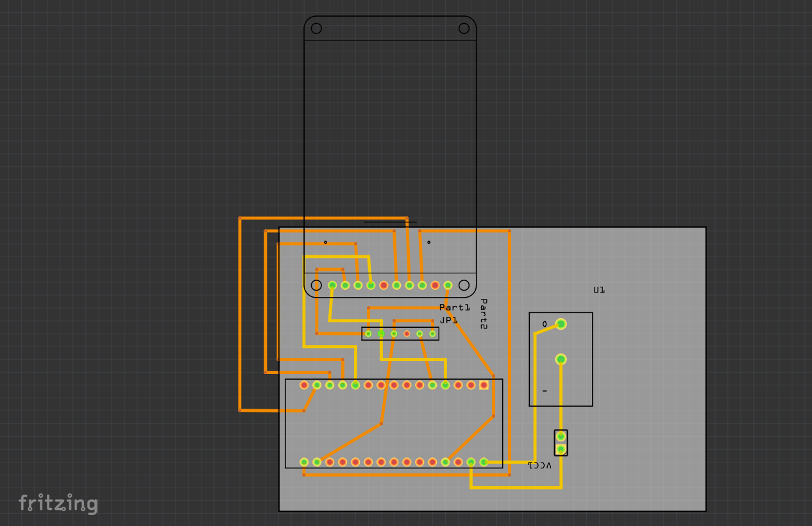
Task: Click the fritzing logo
Action: pos(58,504)
